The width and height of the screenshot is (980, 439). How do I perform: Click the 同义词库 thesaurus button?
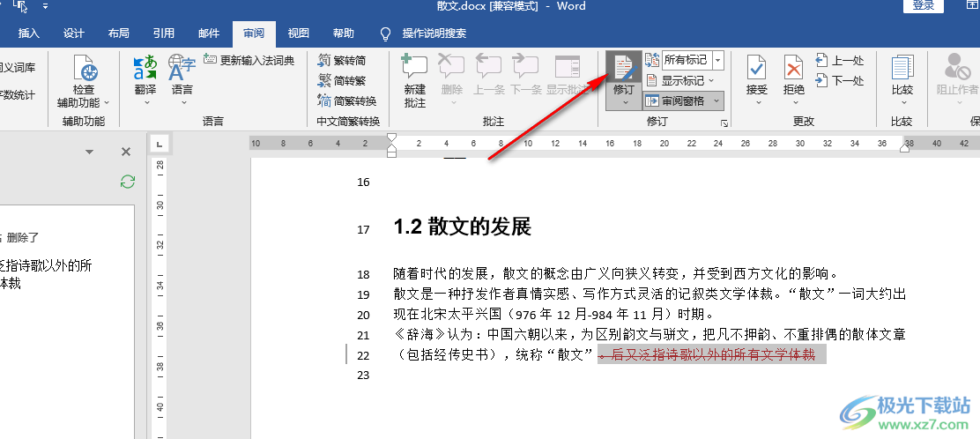click(18, 68)
